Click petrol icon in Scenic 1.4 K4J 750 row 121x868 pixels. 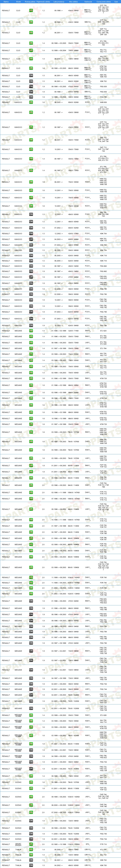[x=31, y=776]
